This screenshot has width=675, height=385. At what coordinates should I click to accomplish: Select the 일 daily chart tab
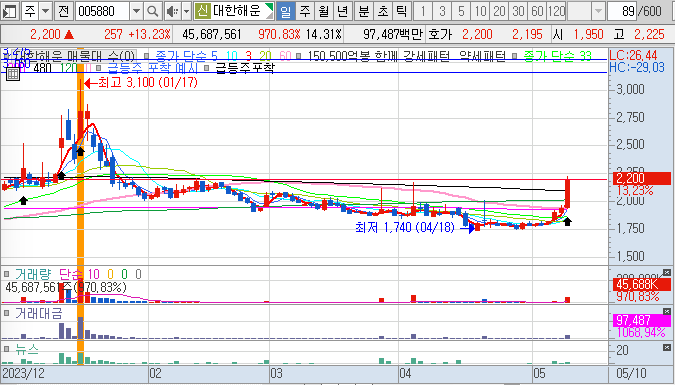click(285, 11)
